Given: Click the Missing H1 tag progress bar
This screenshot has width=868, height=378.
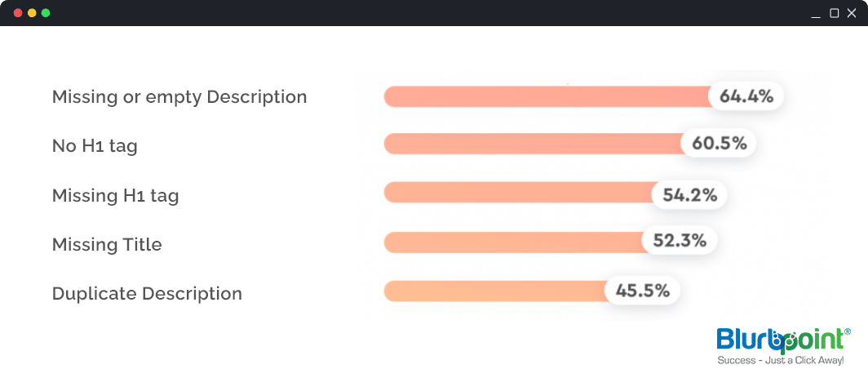Looking at the screenshot, I should click(x=518, y=193).
